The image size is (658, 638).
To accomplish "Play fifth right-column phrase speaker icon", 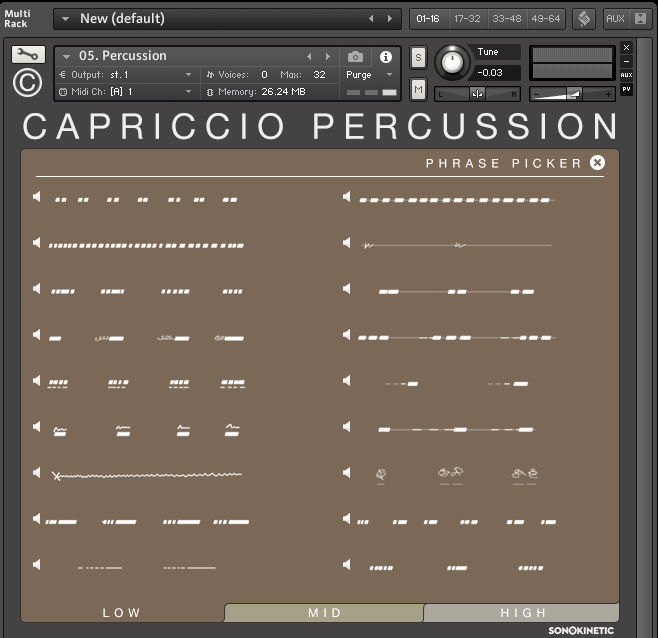I will tap(347, 381).
